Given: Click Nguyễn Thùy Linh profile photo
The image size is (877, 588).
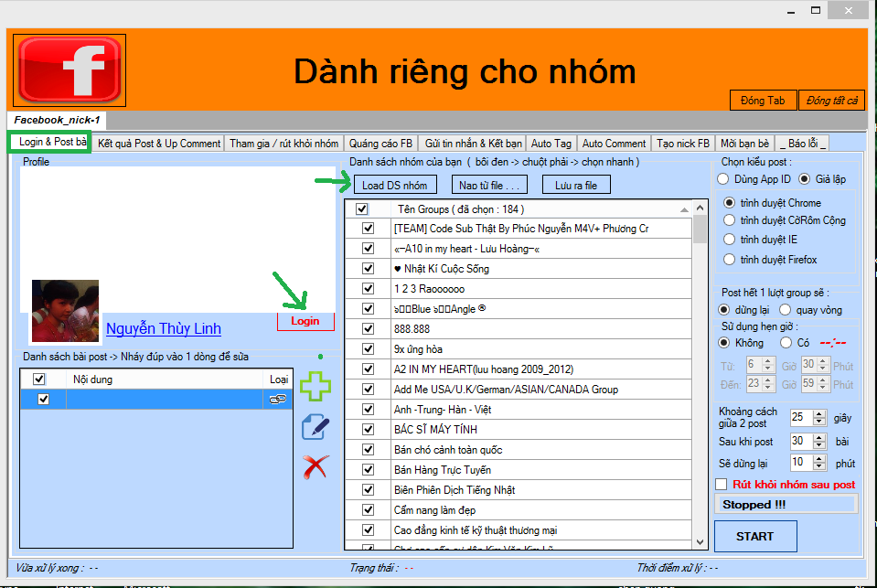Looking at the screenshot, I should pos(65,311).
